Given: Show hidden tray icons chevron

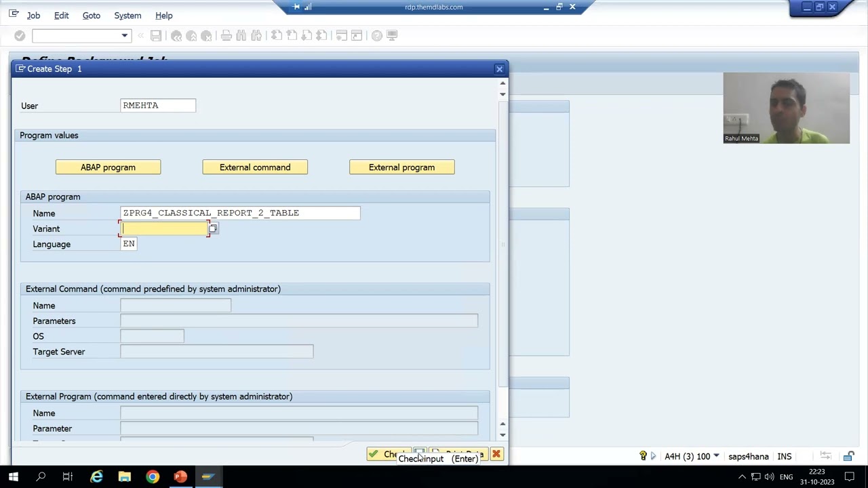Looking at the screenshot, I should click(742, 476).
